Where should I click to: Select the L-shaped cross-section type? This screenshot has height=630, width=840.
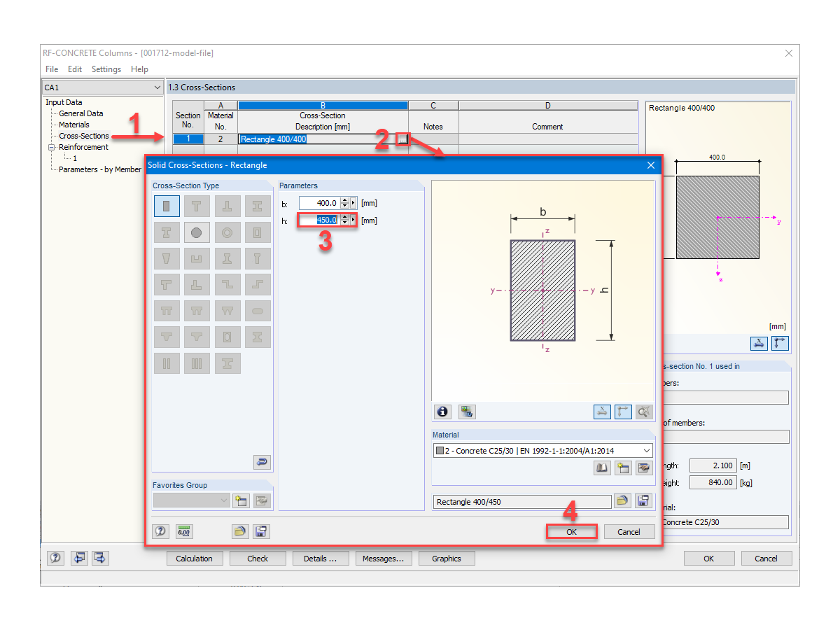(197, 285)
